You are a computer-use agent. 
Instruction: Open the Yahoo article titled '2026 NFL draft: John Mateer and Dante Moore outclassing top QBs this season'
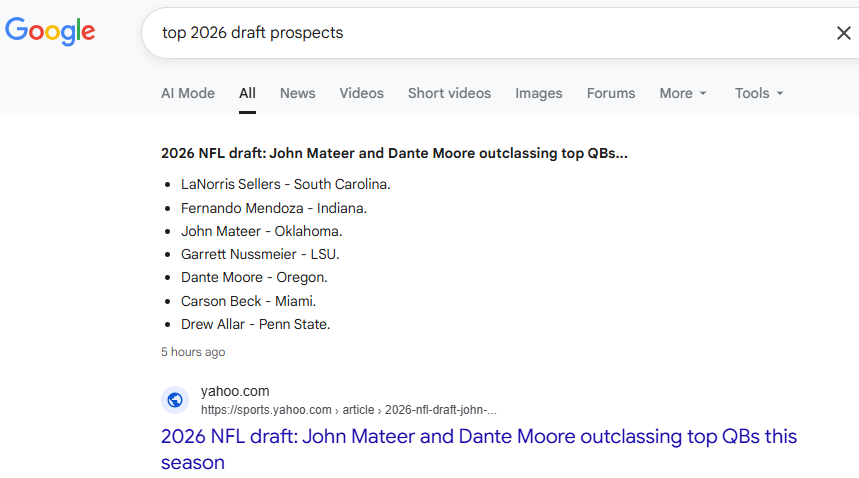pyautogui.click(x=479, y=449)
